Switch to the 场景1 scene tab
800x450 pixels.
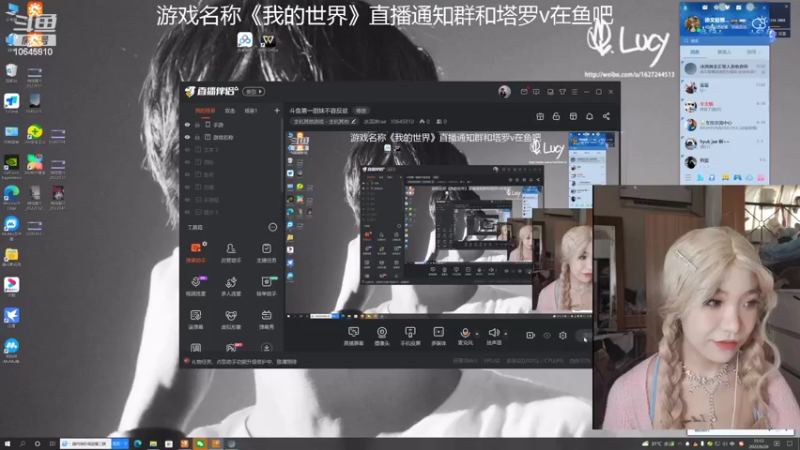(251, 111)
